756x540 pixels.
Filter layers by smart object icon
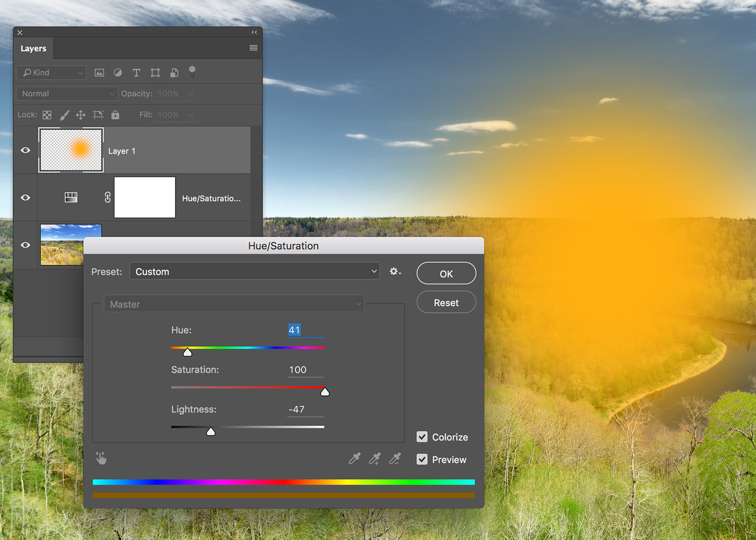pyautogui.click(x=174, y=73)
